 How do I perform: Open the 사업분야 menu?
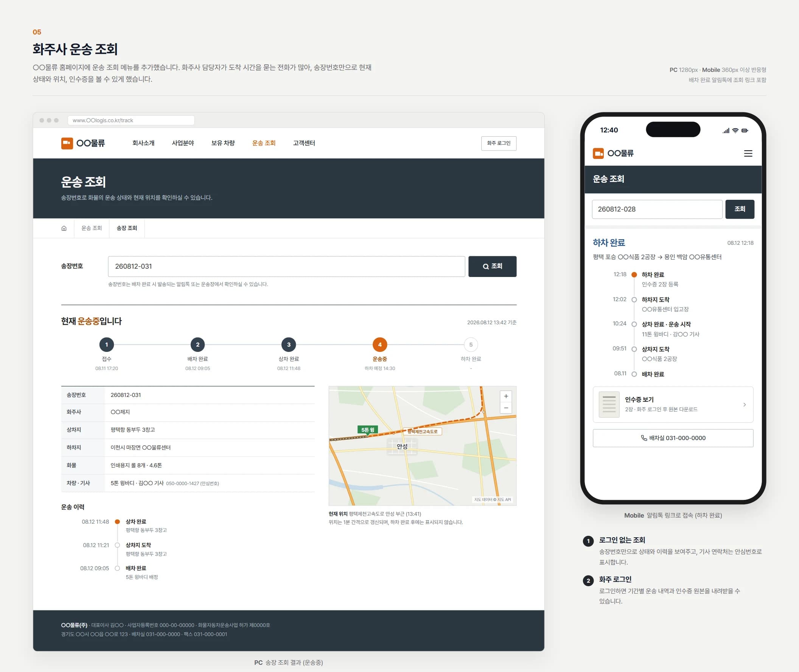pyautogui.click(x=183, y=143)
